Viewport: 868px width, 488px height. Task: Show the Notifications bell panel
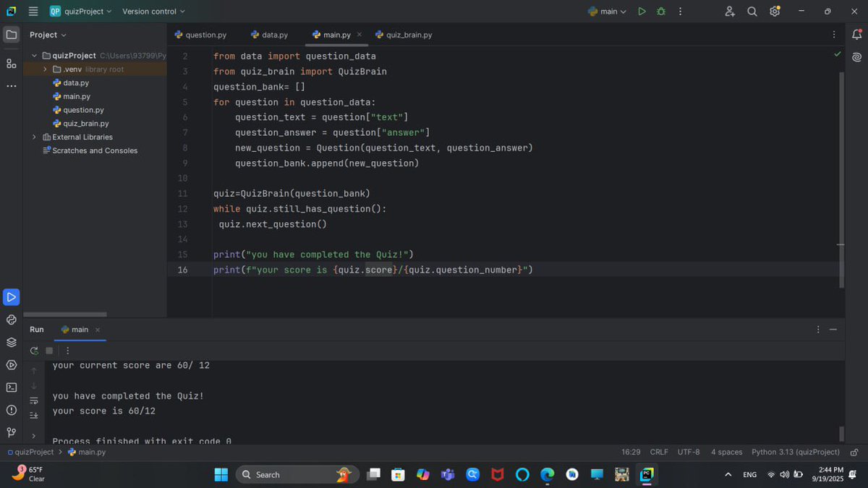click(x=857, y=34)
